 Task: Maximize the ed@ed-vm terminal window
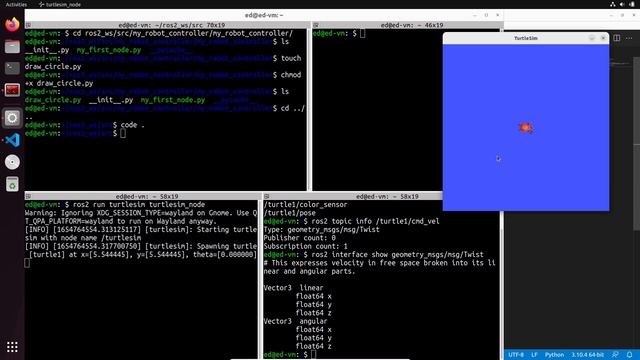486,15
